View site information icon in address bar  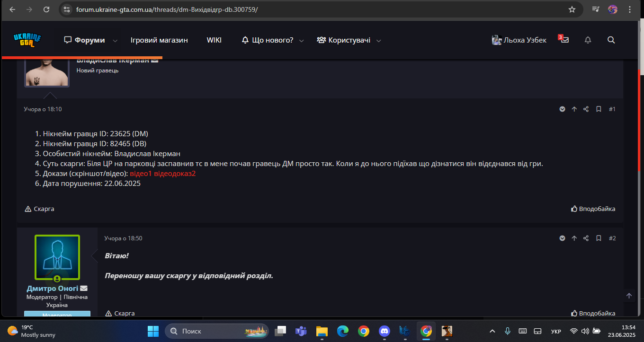click(67, 9)
